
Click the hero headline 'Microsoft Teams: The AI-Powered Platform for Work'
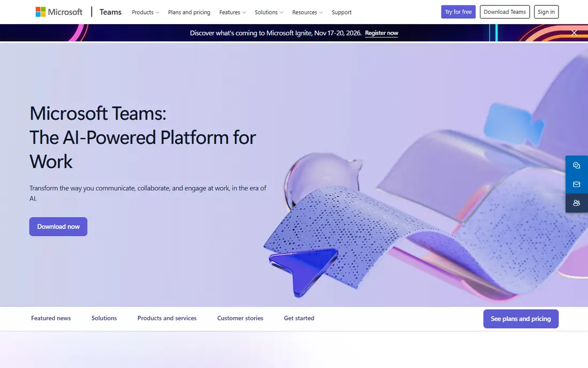143,137
